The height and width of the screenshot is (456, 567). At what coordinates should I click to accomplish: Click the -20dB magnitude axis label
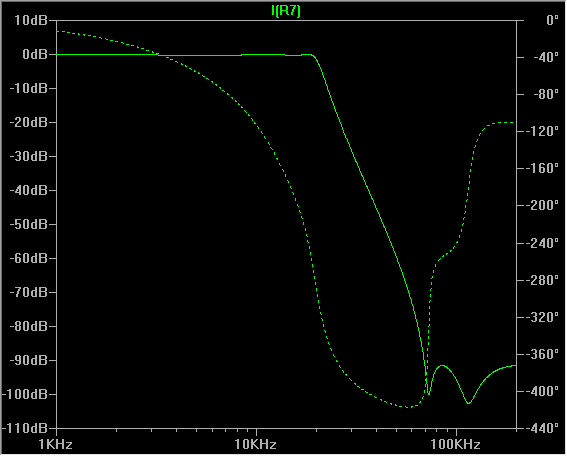click(29, 122)
